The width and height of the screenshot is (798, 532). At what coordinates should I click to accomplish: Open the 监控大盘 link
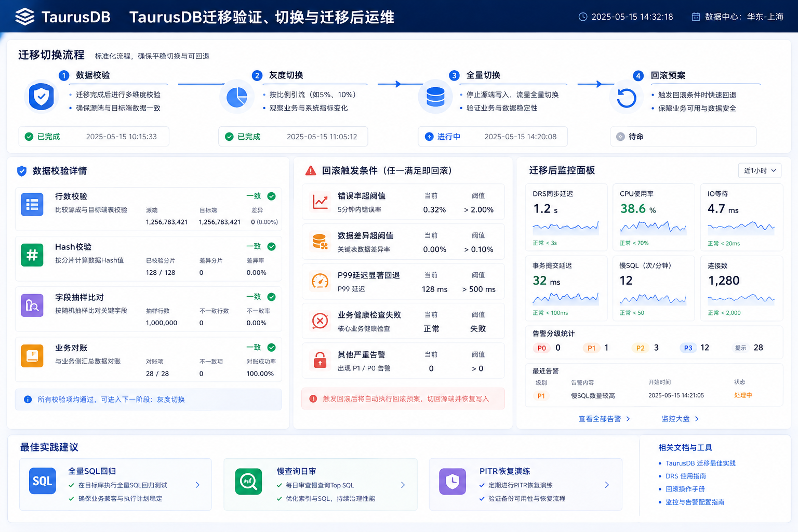click(675, 419)
